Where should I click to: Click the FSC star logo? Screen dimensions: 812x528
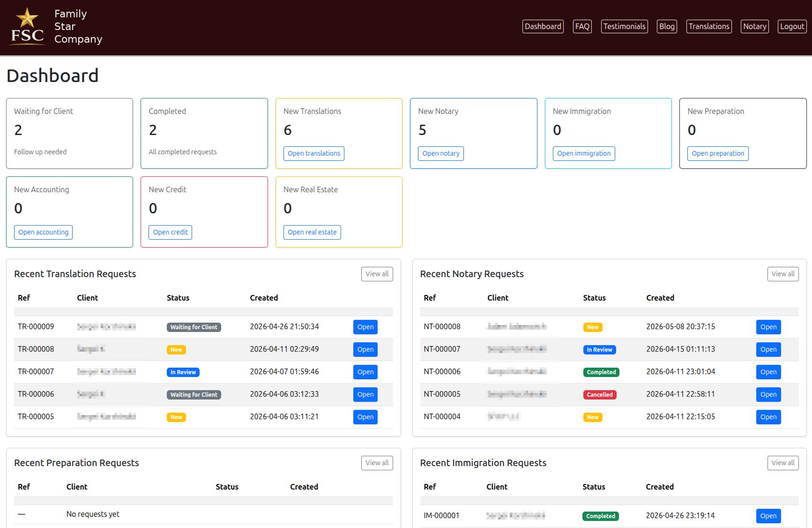pyautogui.click(x=27, y=27)
